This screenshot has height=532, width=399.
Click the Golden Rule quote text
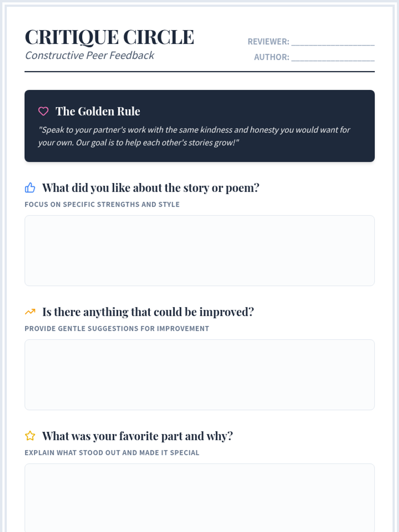coord(194,136)
